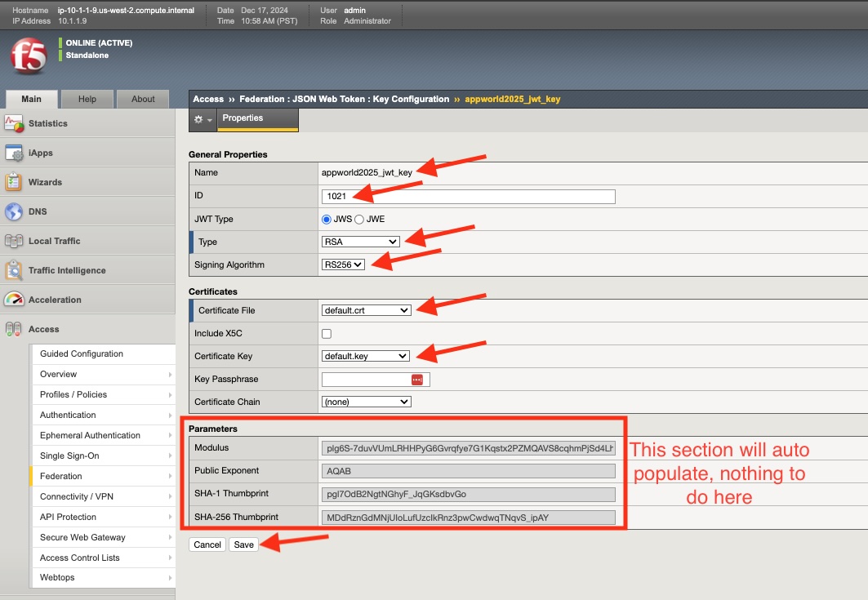Click the Acceleration gauge icon

(x=14, y=300)
